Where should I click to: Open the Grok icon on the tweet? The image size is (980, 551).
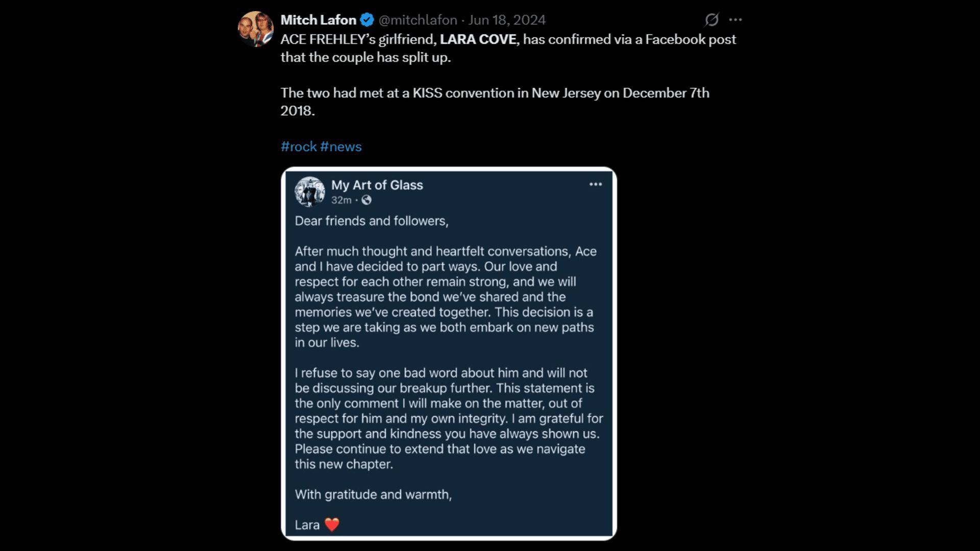click(x=712, y=20)
